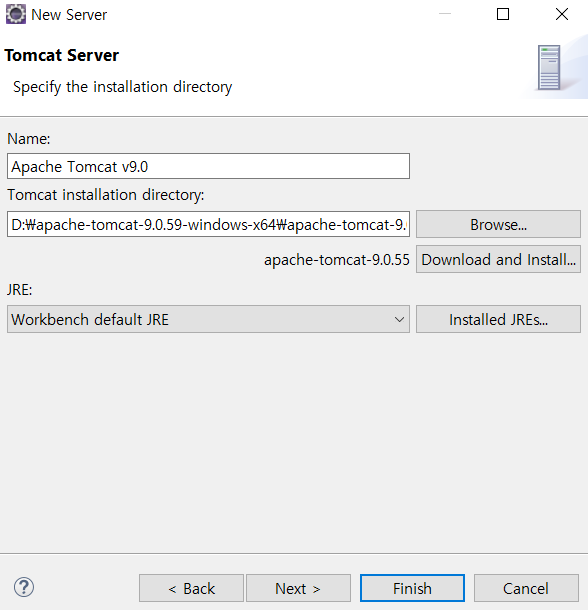The height and width of the screenshot is (610, 588).
Task: Go to previous page with Back
Action: coord(191,588)
